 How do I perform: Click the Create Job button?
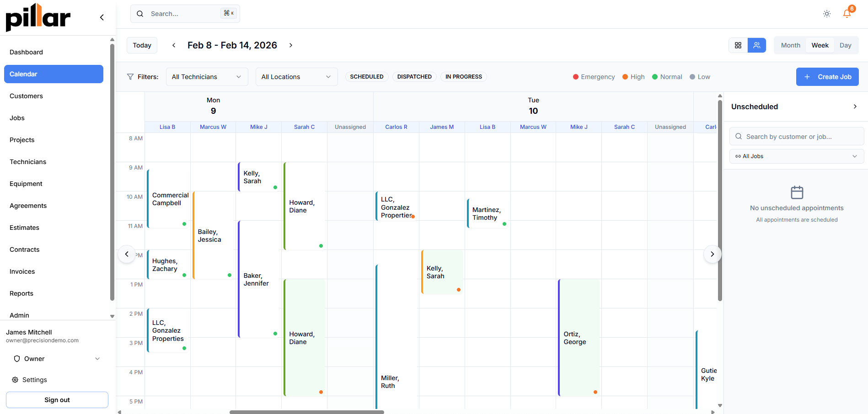tap(827, 77)
